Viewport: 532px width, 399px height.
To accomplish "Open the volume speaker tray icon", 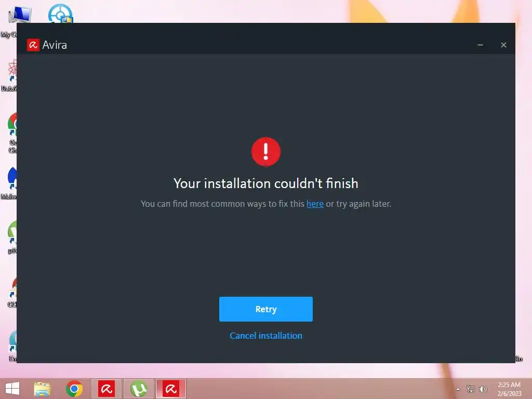I will point(483,389).
